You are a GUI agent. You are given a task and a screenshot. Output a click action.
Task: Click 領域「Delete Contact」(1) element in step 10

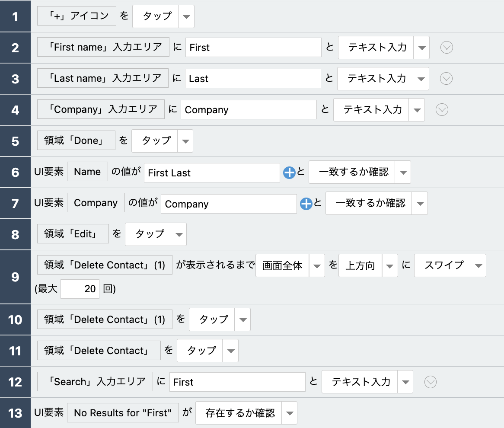point(105,319)
